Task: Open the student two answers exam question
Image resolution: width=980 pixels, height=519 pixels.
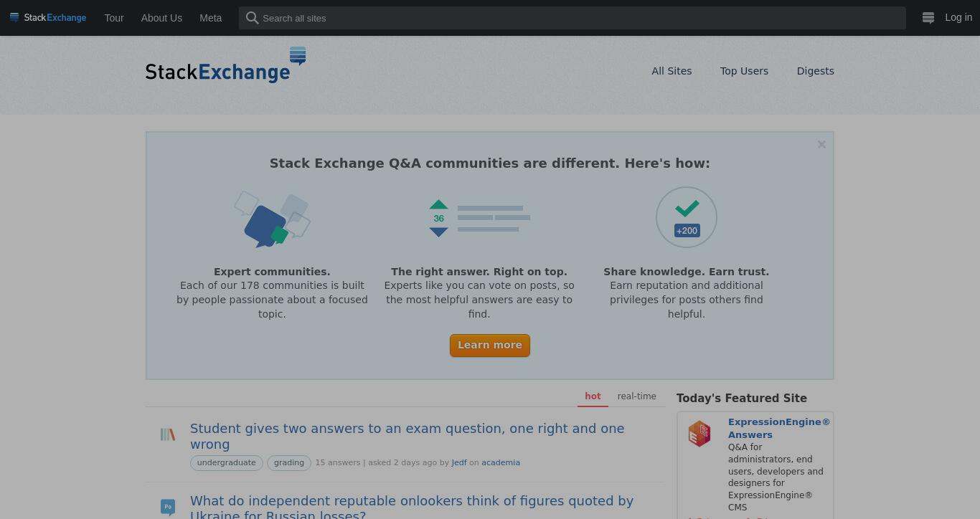Action: click(407, 436)
